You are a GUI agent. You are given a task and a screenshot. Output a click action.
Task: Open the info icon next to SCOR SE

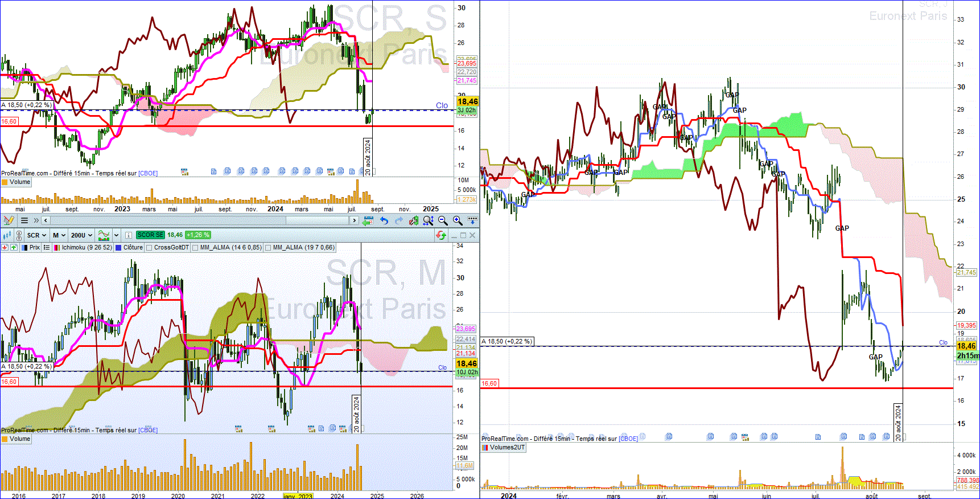tap(129, 235)
